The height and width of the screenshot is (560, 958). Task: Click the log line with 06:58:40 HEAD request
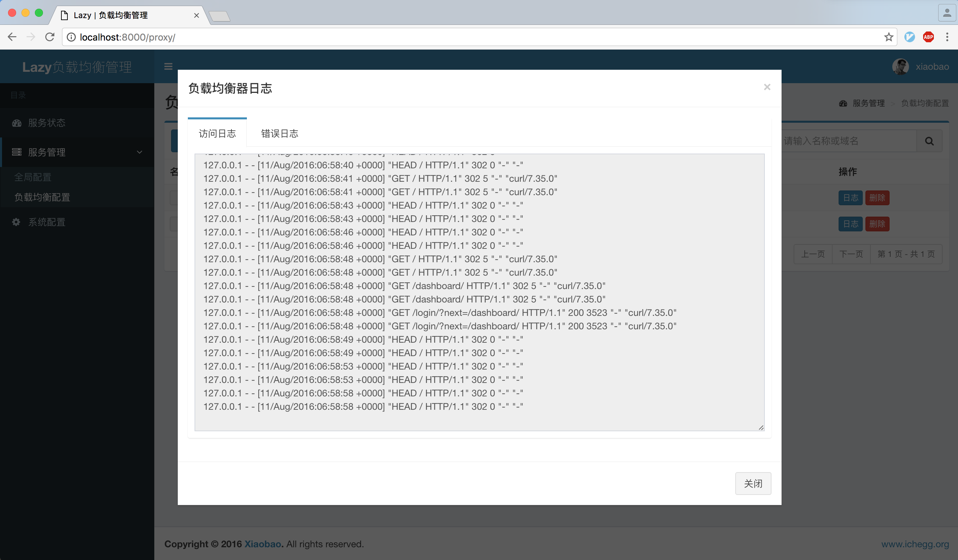click(363, 165)
